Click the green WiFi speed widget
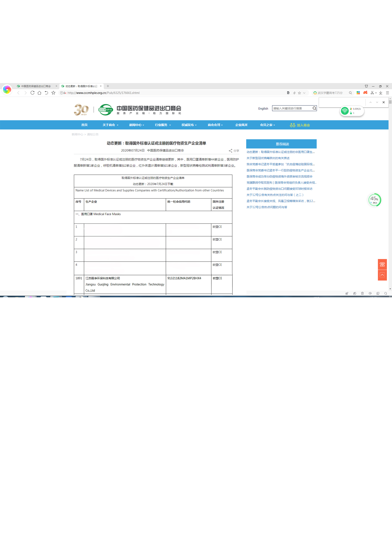 (x=352, y=111)
